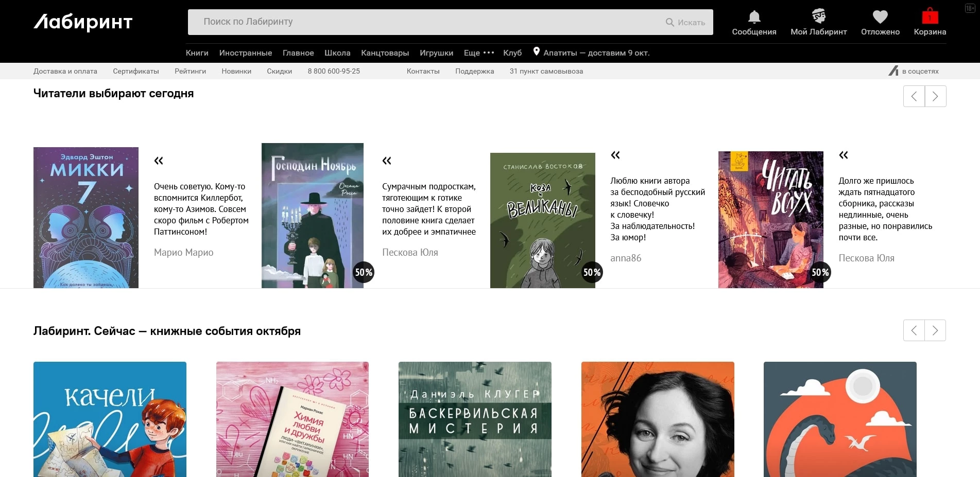Click the Искать magnifier search button
Screen dimensions: 980x477
click(685, 22)
